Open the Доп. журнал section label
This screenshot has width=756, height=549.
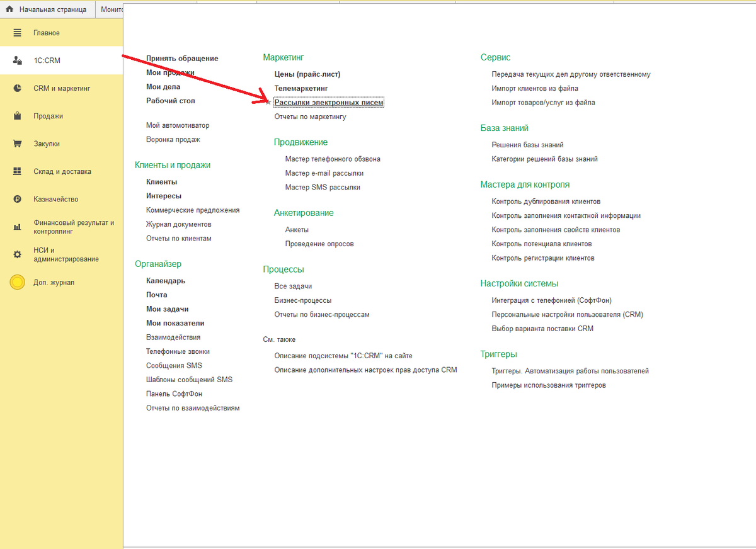point(54,282)
